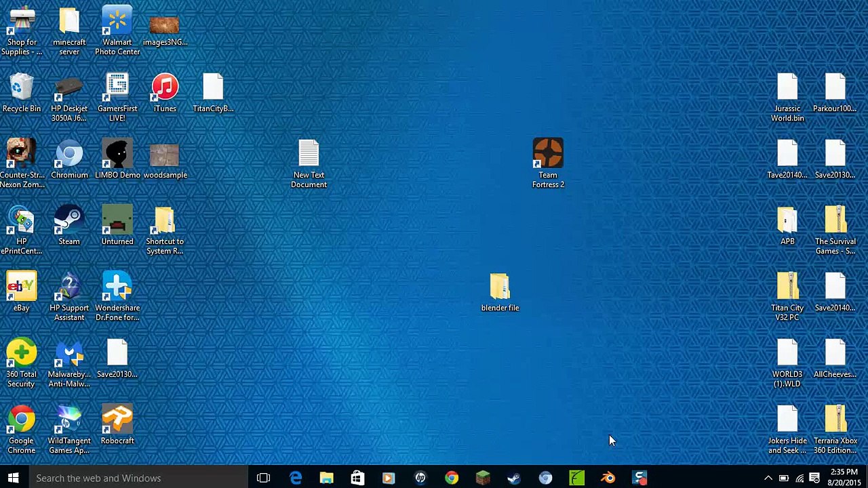Open the Windows Store taskbar icon

tap(357, 478)
